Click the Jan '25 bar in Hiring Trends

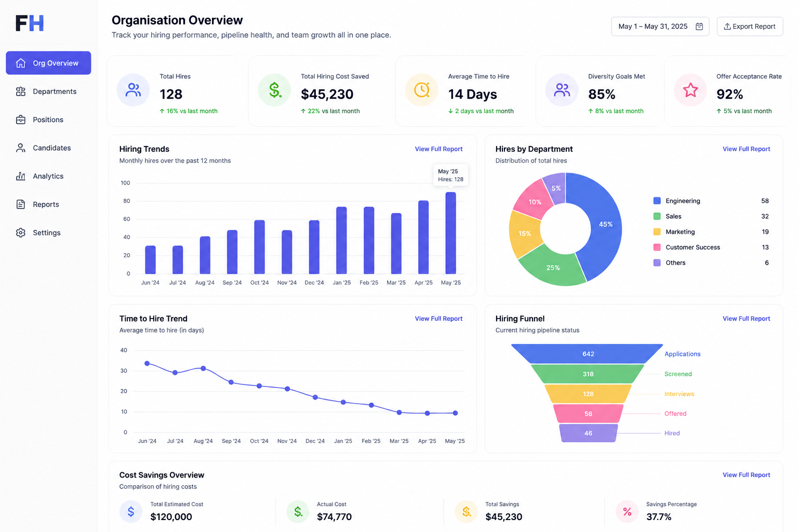pyautogui.click(x=341, y=241)
